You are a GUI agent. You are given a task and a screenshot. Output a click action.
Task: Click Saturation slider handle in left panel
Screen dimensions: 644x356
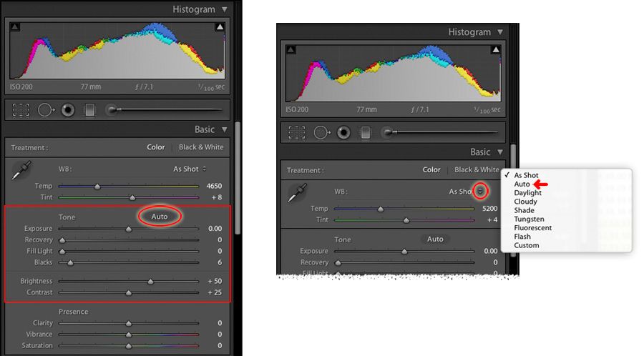[129, 346]
